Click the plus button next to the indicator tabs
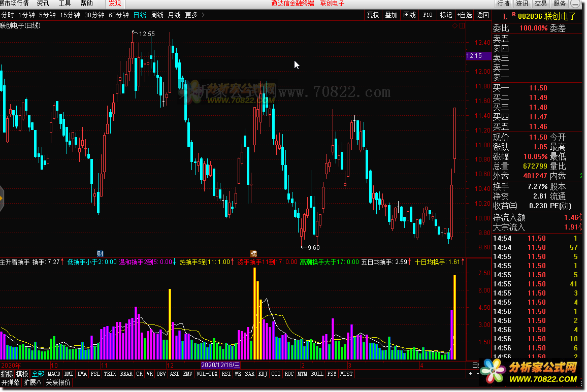The width and height of the screenshot is (587, 392). pyautogui.click(x=470, y=374)
